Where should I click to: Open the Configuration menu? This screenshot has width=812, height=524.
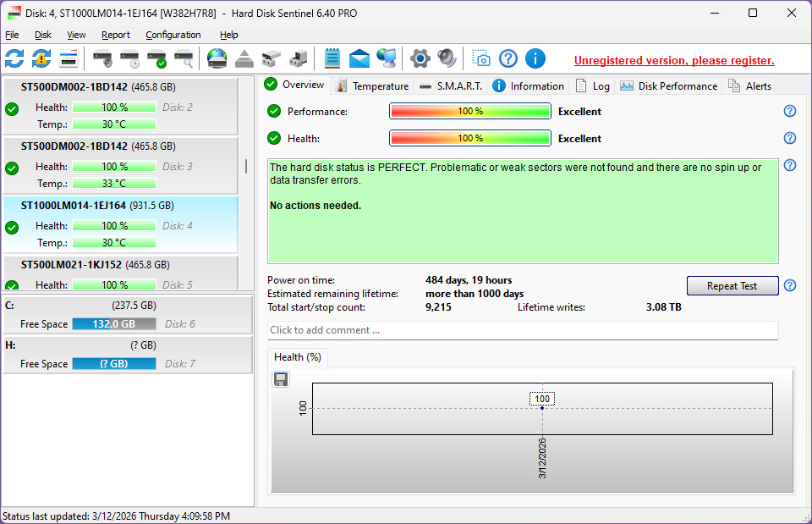pyautogui.click(x=173, y=35)
